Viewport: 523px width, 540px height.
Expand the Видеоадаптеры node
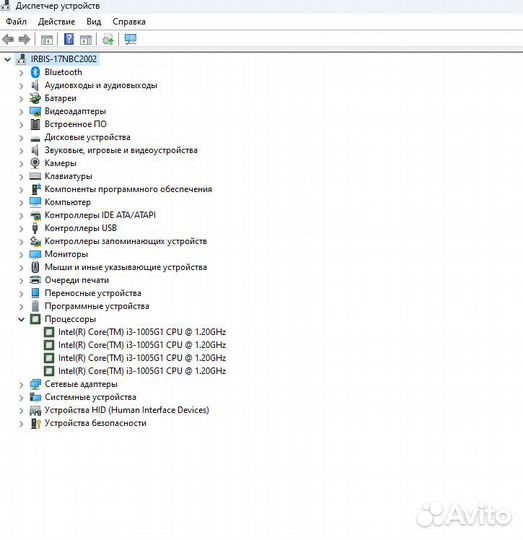[x=21, y=112]
